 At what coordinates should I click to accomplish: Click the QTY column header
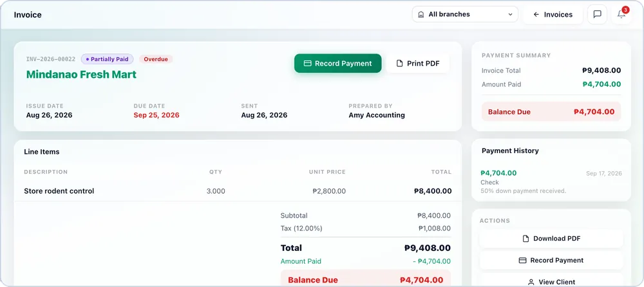click(x=216, y=172)
